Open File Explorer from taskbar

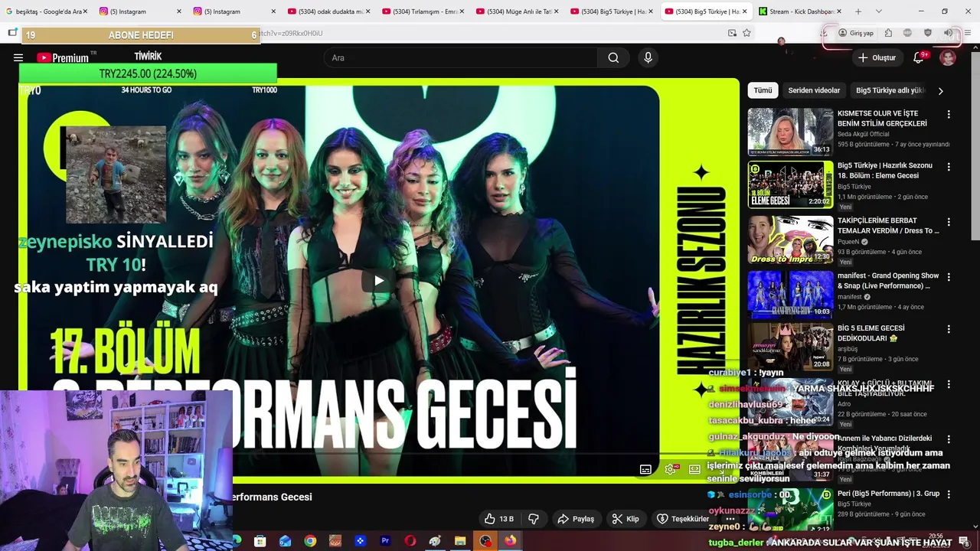tap(460, 541)
